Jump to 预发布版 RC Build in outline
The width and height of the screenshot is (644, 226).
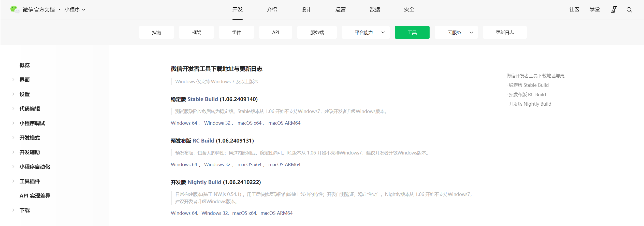point(527,94)
